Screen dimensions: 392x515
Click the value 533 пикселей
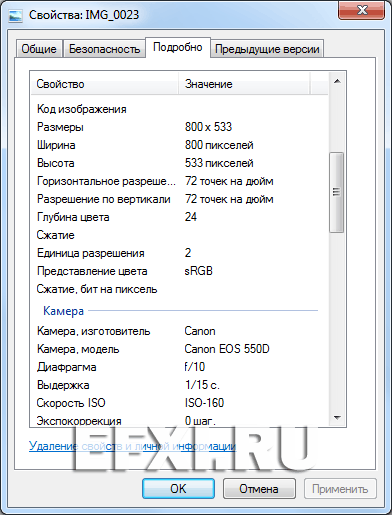click(x=219, y=163)
